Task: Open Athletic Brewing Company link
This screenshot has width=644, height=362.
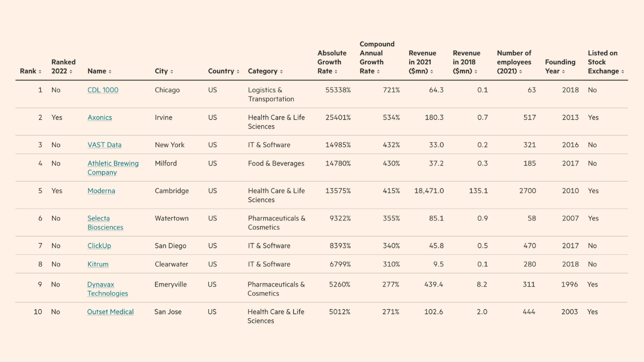Action: coord(113,168)
